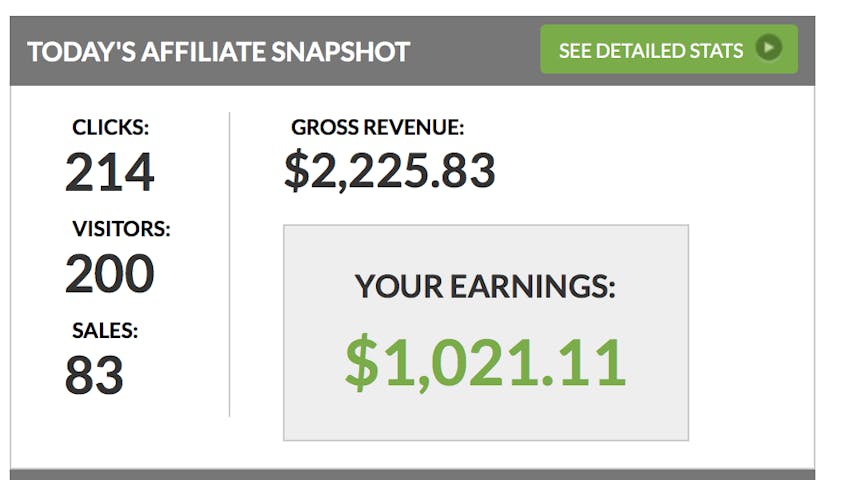The height and width of the screenshot is (480, 848).
Task: Click the 200 visitors count
Action: pos(110,273)
